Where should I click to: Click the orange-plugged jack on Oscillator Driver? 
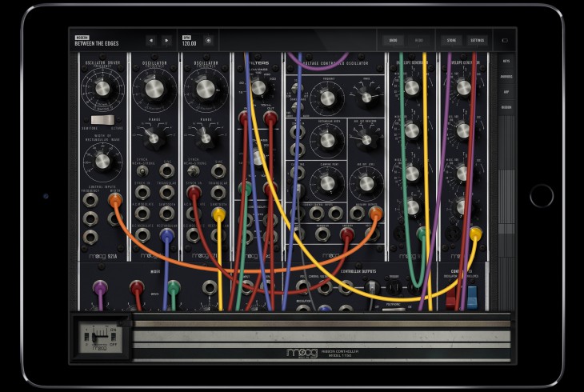click(x=114, y=198)
